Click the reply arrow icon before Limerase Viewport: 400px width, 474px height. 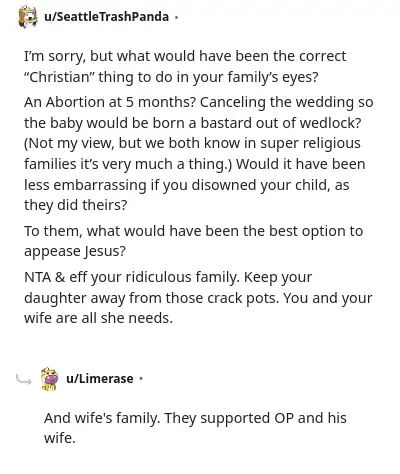click(24, 379)
